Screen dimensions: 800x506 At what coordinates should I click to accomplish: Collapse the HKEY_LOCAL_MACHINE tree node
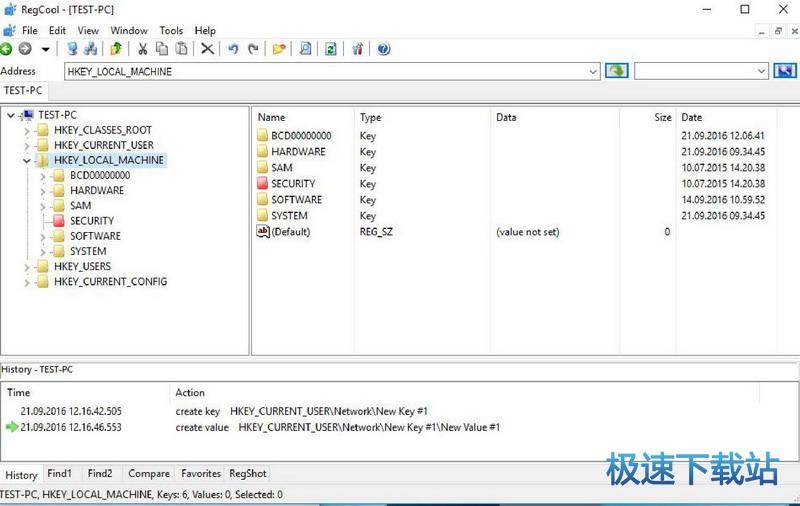27,160
